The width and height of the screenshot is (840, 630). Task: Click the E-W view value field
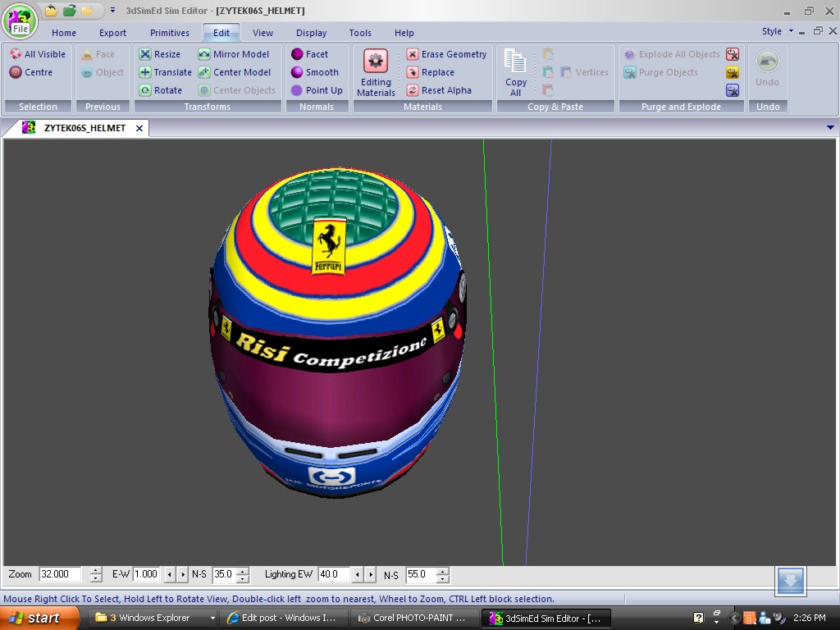[x=146, y=574]
